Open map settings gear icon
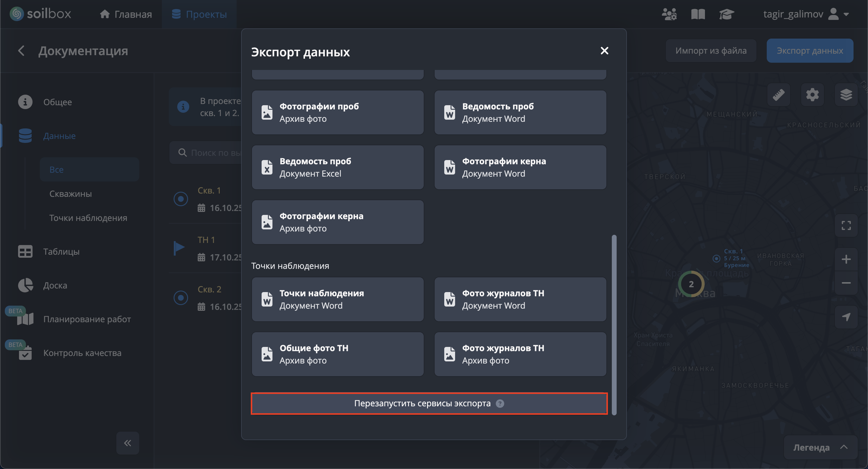This screenshot has width=868, height=469. (812, 95)
